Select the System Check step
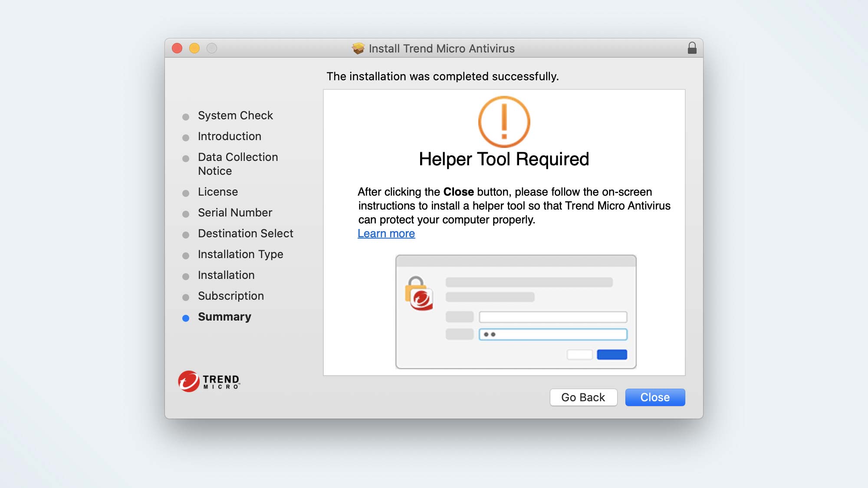 point(235,115)
